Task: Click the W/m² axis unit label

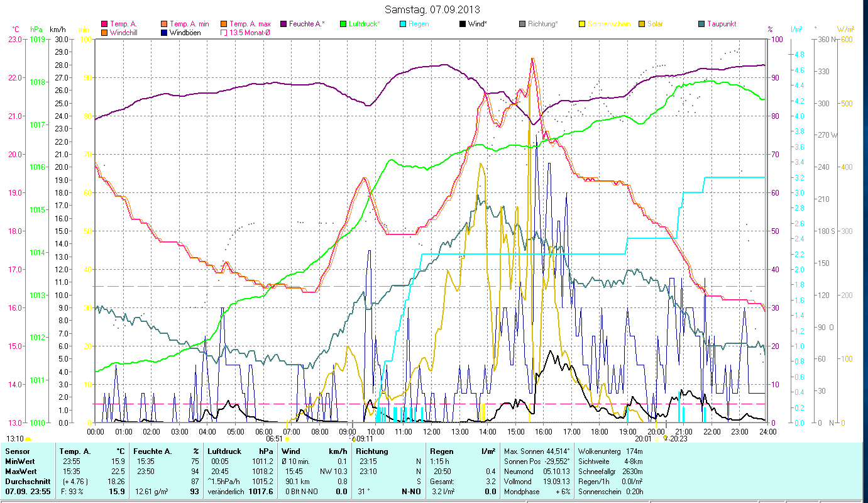Action: tap(845, 30)
